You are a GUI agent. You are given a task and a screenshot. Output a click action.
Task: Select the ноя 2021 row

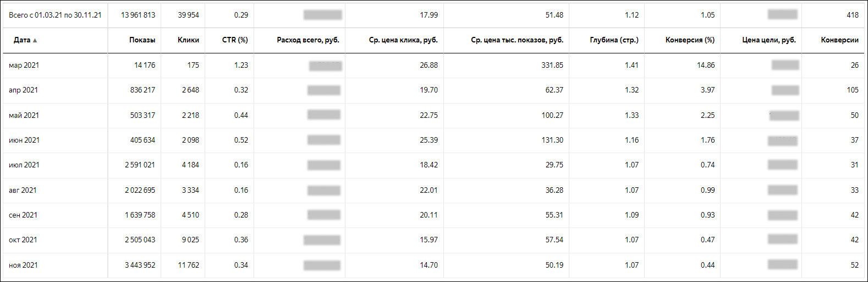point(23,265)
